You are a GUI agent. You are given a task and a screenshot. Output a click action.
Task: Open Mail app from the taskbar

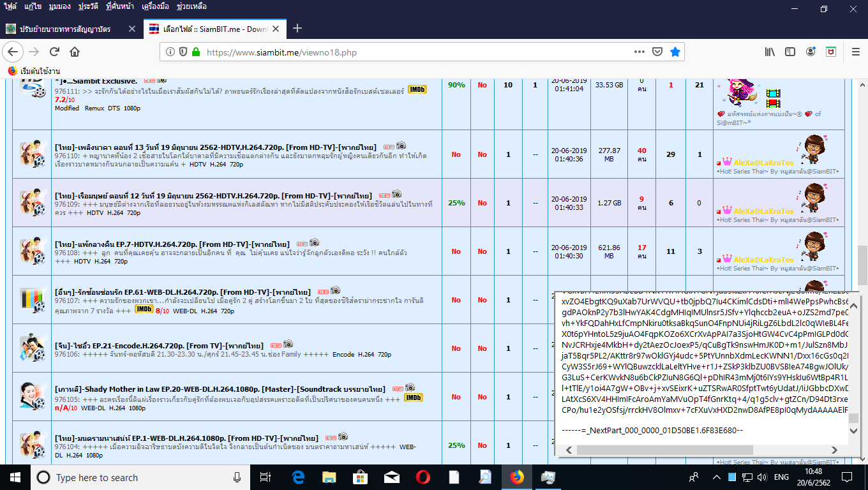pos(391,477)
